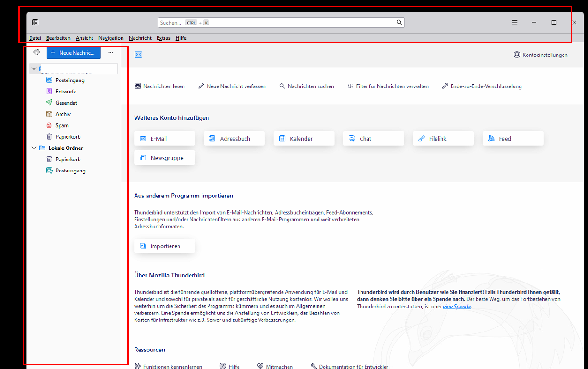
Task: Open Nachrichten lesen
Action: click(159, 86)
